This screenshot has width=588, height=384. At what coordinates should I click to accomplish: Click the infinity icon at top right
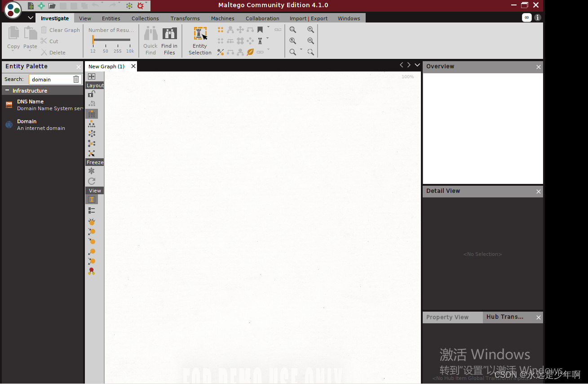pyautogui.click(x=527, y=18)
